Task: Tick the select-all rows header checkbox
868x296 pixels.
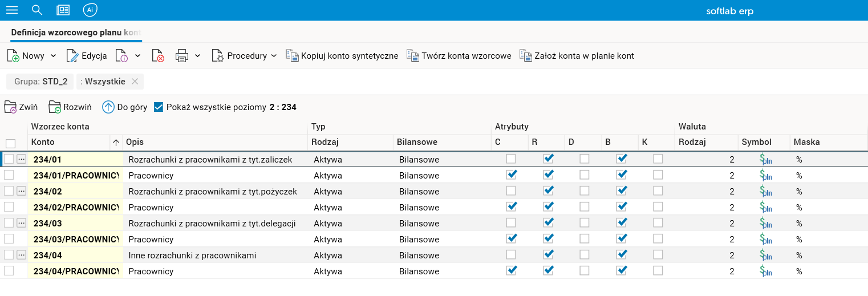Action: tap(10, 143)
